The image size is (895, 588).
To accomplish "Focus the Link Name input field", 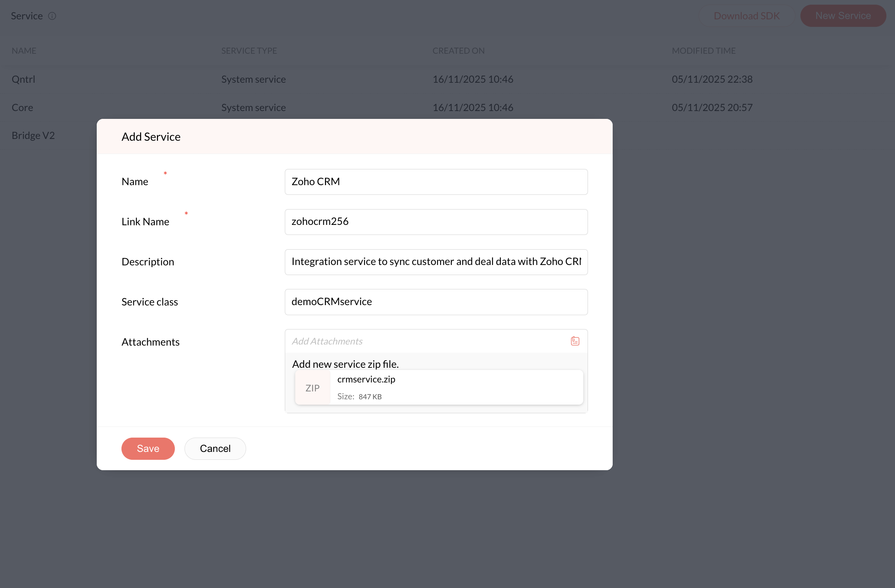I will (x=436, y=222).
